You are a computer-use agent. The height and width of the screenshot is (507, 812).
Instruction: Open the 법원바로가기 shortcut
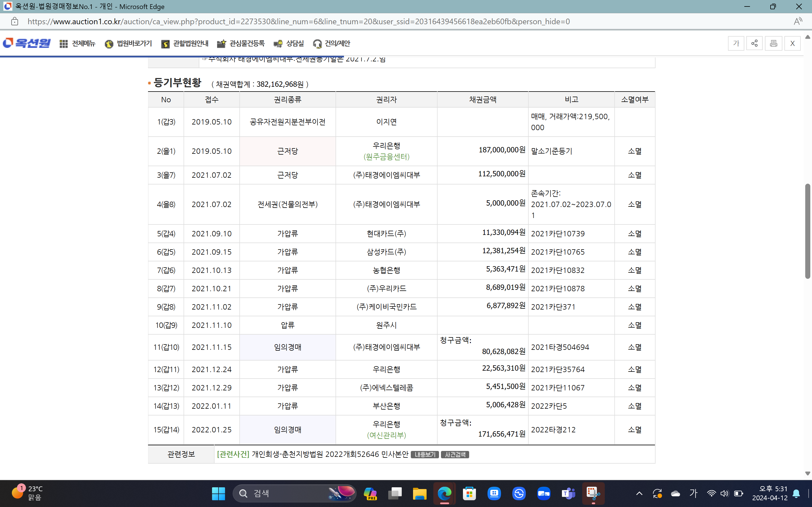(129, 44)
